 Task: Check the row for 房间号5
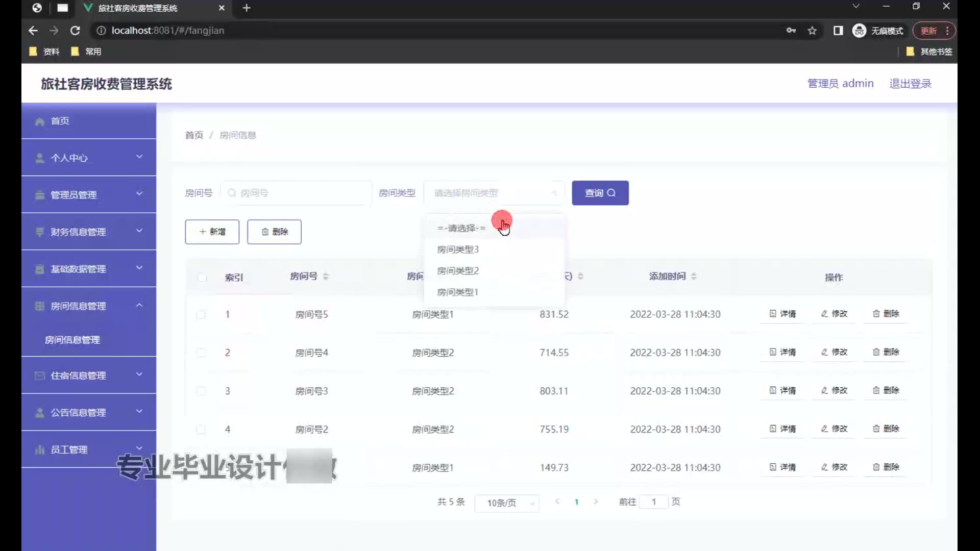pos(201,314)
